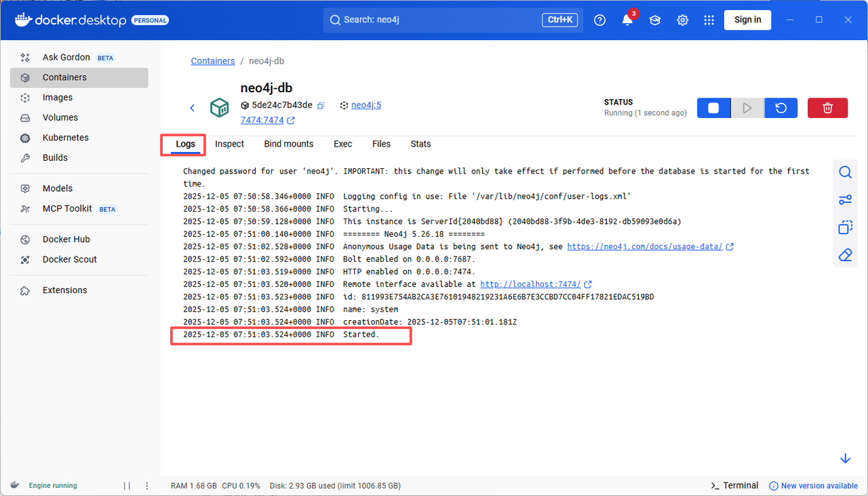Open the neo4j.com usage-data docs link
This screenshot has height=496, width=868.
645,247
